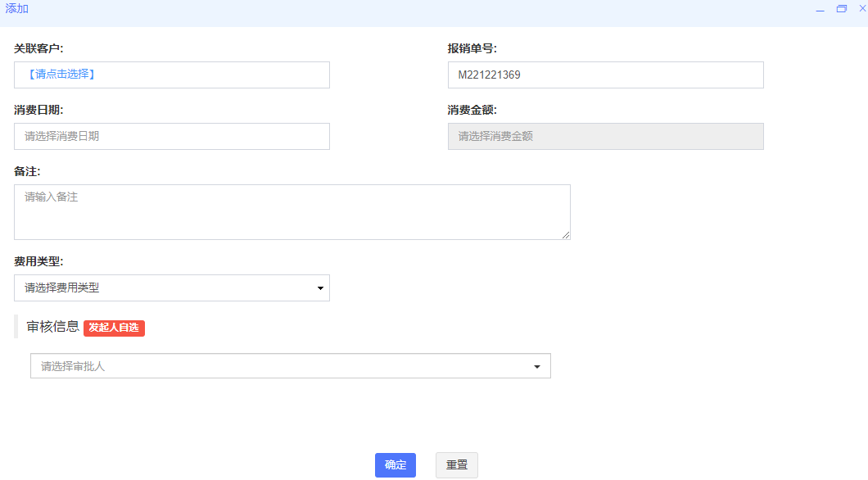The height and width of the screenshot is (480, 868).
Task: Open the 消费日期 date picker field
Action: point(172,136)
